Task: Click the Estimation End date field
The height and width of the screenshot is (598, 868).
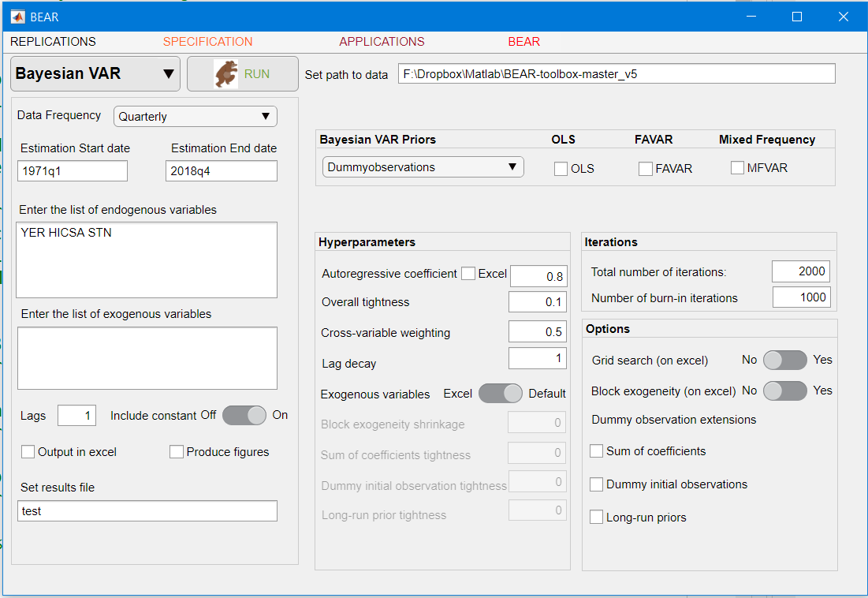Action: (222, 170)
